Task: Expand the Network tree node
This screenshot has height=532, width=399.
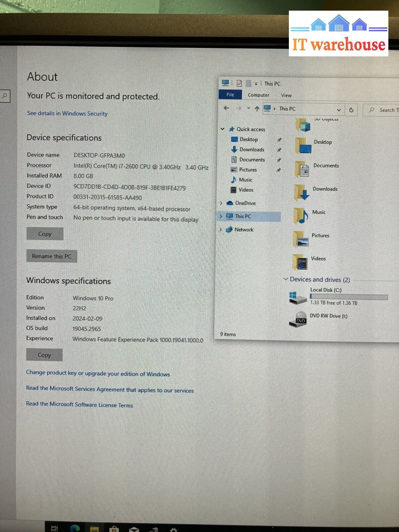Action: pyautogui.click(x=221, y=230)
